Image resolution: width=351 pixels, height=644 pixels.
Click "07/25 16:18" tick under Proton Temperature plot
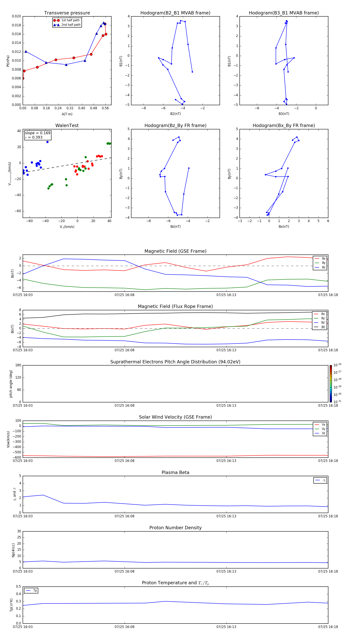coord(328,627)
